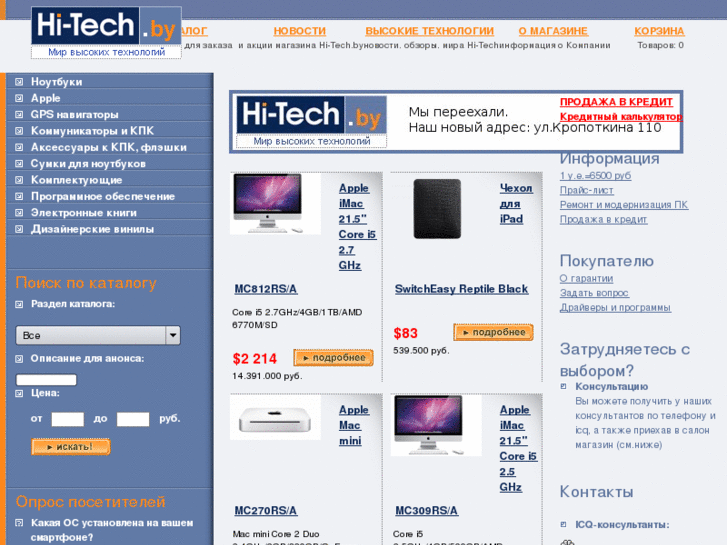Open the Кредитный калькулятор link
Image resolution: width=727 pixels, height=545 pixels.
tap(621, 116)
